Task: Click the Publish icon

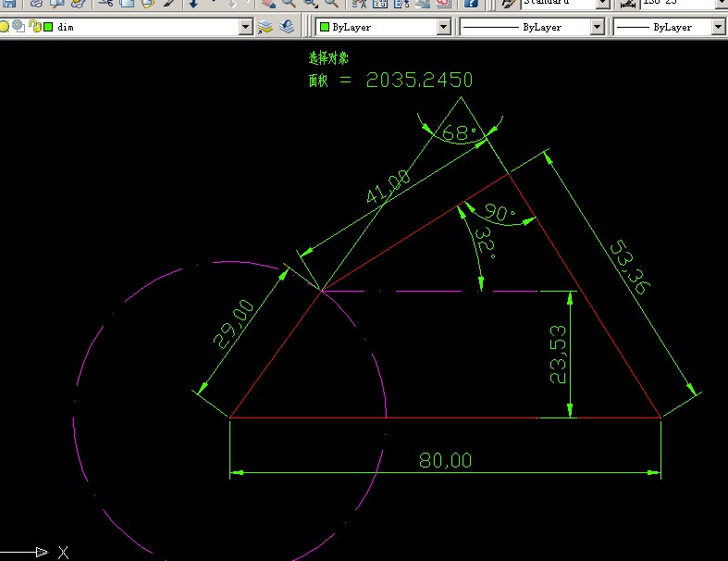Action: (79, 4)
